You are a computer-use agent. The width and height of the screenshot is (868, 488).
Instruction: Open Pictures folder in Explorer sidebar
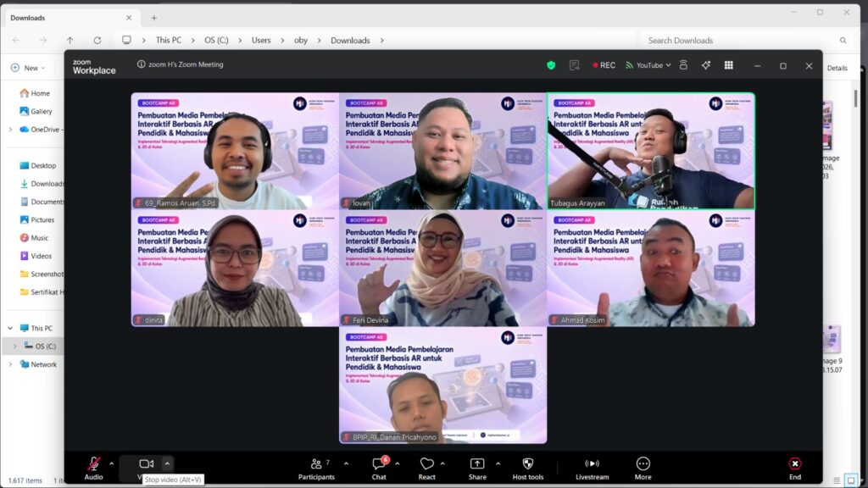coord(37,219)
